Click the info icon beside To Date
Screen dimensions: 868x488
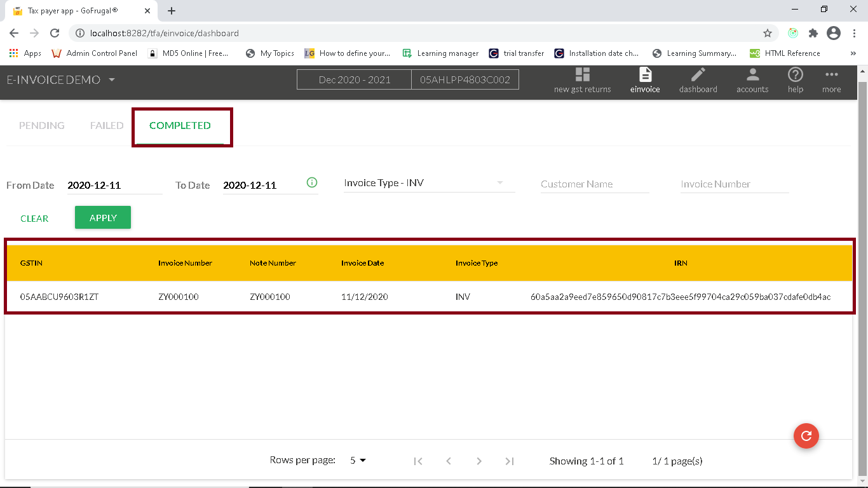coord(312,183)
